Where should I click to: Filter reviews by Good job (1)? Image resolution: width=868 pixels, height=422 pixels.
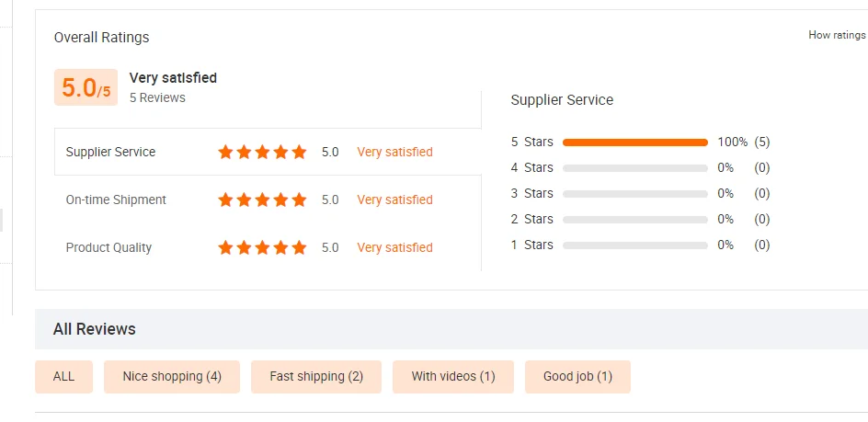pos(577,377)
